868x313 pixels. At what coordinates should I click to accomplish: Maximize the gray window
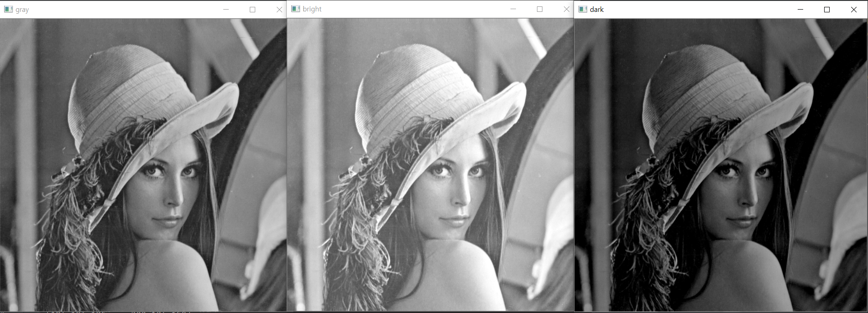click(253, 9)
